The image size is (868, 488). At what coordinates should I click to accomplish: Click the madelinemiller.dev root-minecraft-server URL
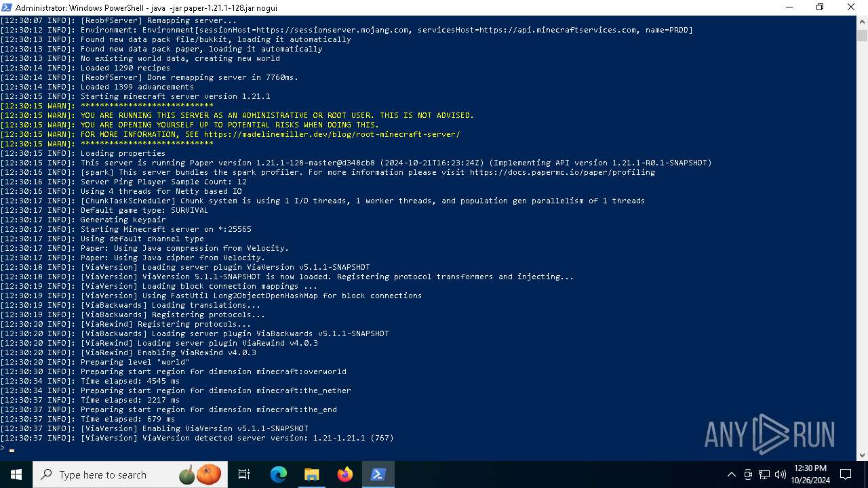tap(332, 134)
